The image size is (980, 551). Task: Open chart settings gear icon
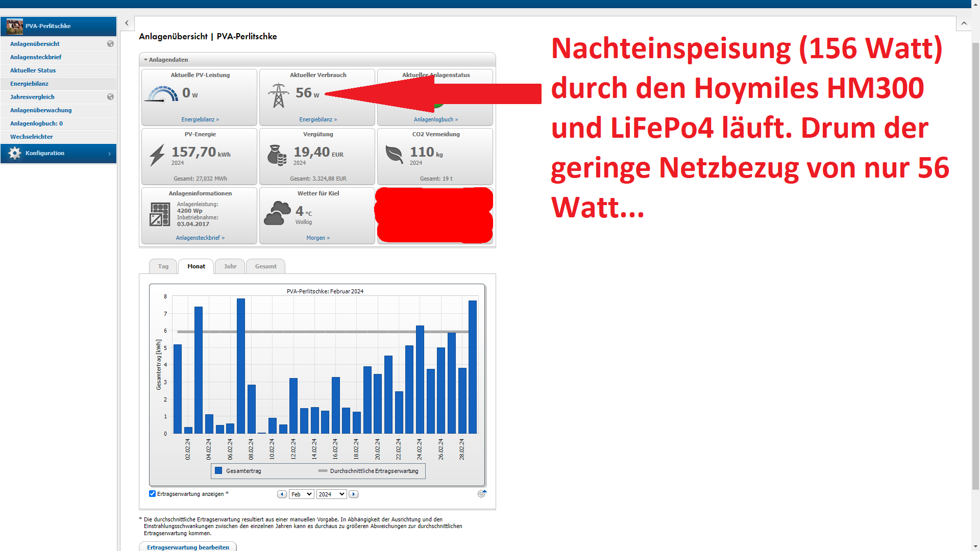click(x=481, y=494)
